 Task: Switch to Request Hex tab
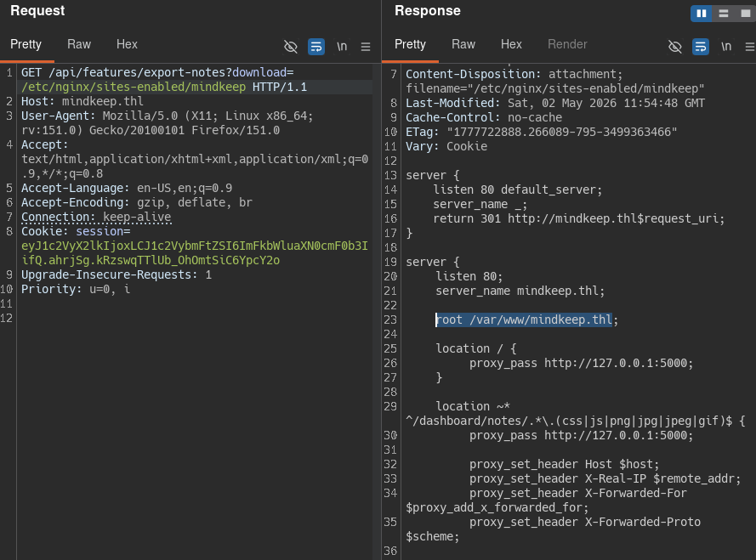click(127, 44)
